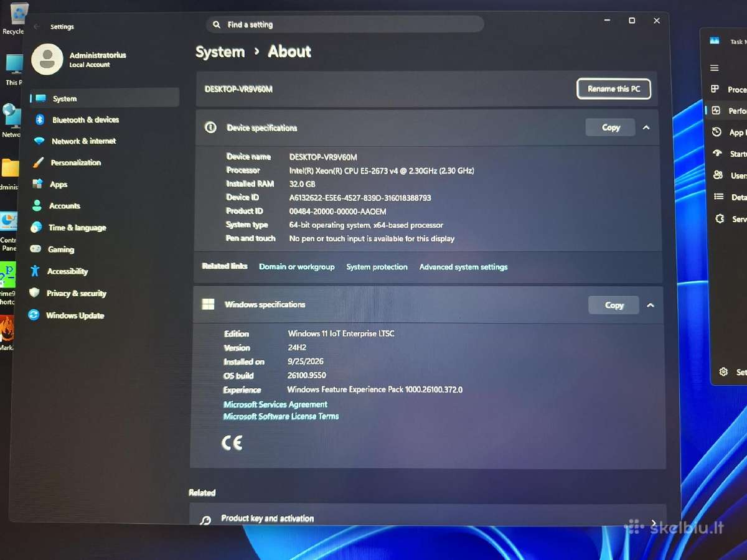
Task: Click the Apps grid icon
Action: [38, 184]
